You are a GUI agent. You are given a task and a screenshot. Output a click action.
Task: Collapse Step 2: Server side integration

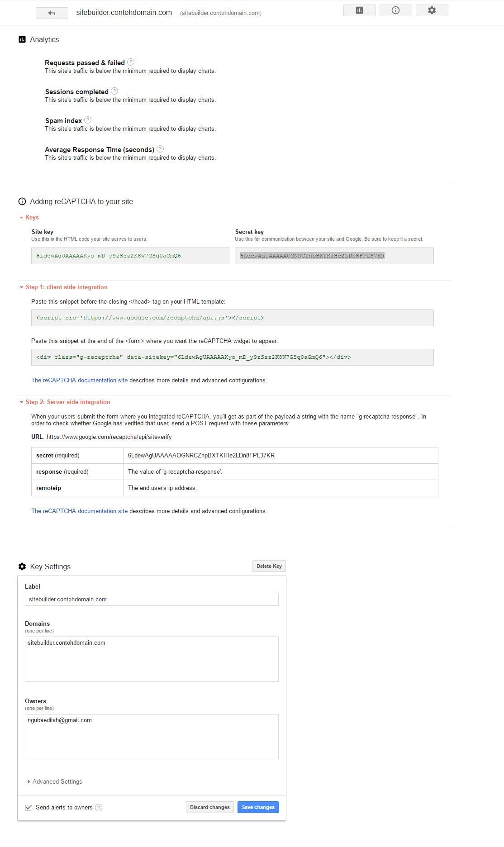point(21,402)
